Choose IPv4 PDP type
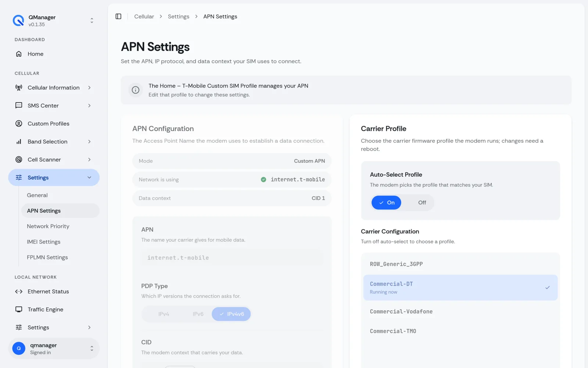Screen dimensions: 588x368 pyautogui.click(x=164, y=314)
